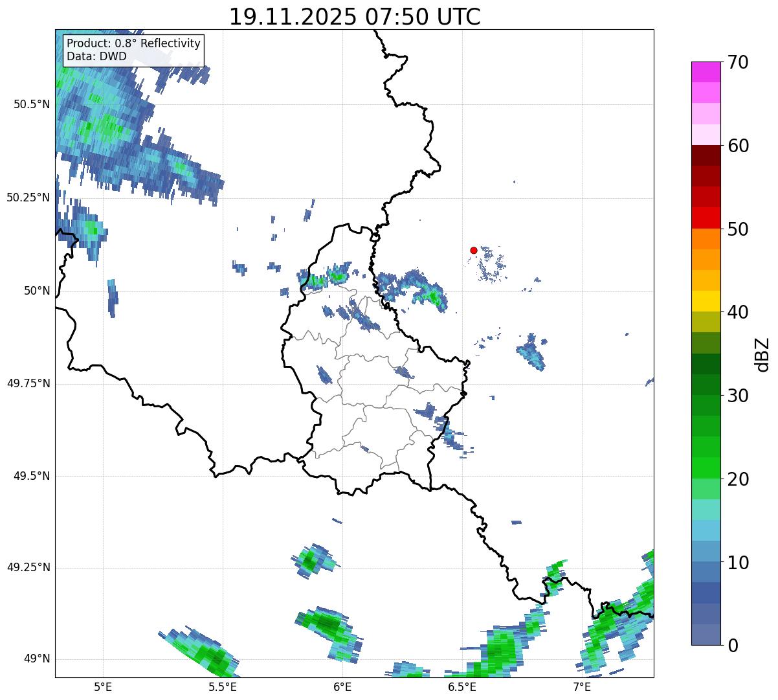
Task: Click the '50.25°N' latitude label
Action: 28,198
